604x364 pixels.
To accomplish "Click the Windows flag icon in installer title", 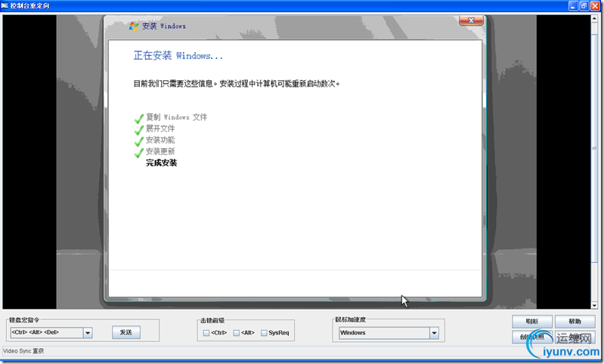I will tap(134, 26).
